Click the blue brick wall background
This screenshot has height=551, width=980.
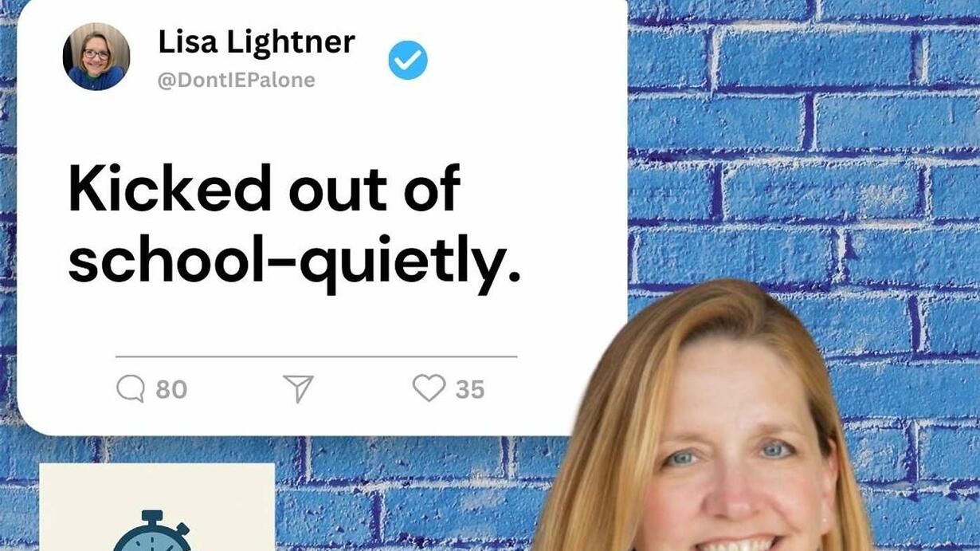[805, 159]
